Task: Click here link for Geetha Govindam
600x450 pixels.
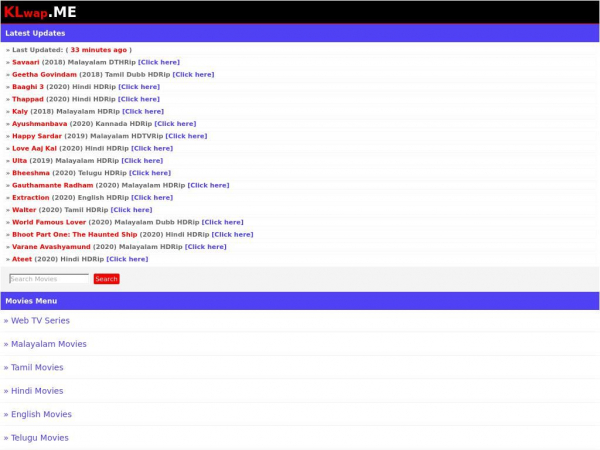Action: pyautogui.click(x=193, y=74)
